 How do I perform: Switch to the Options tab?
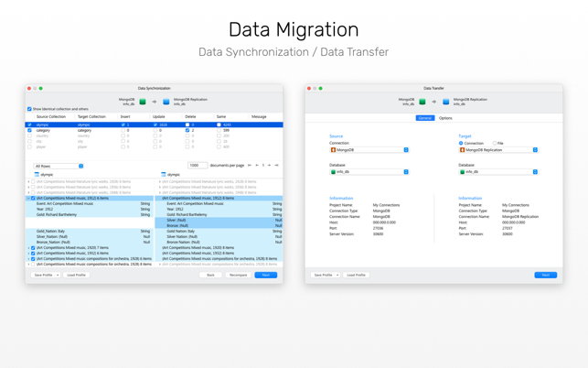(x=445, y=118)
